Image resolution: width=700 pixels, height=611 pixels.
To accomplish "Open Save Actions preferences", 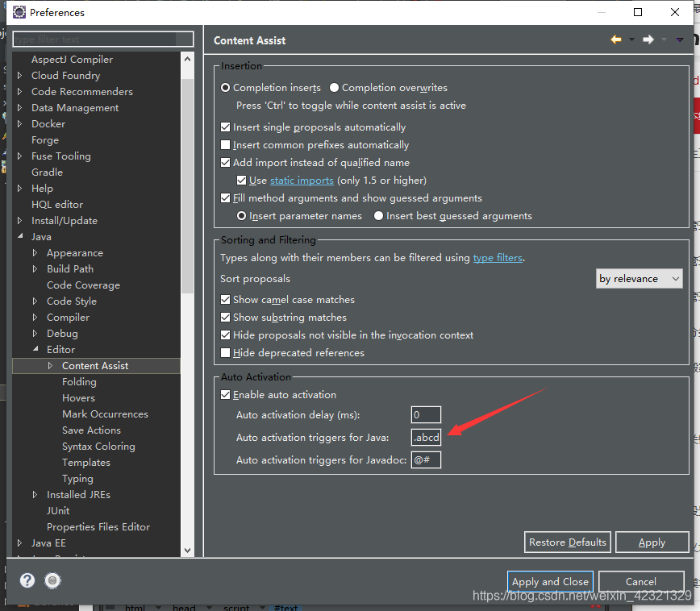I will (x=91, y=430).
